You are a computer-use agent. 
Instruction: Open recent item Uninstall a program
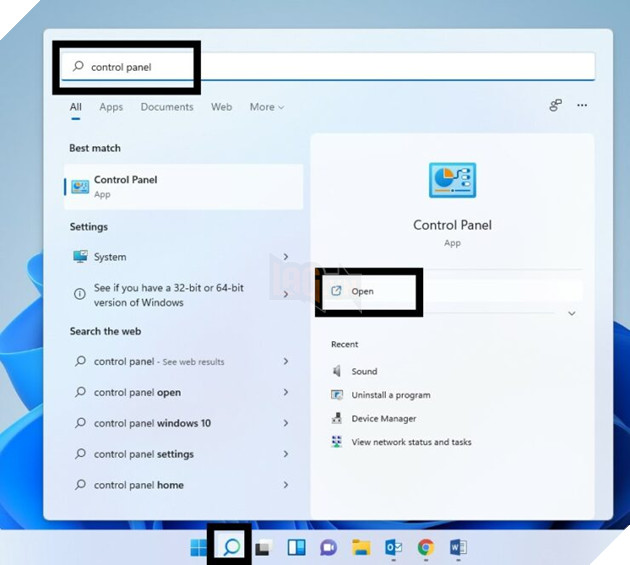(x=380, y=395)
